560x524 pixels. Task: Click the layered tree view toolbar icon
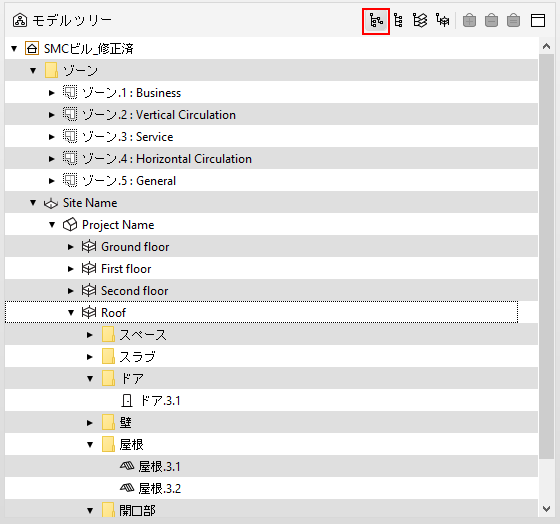click(420, 21)
